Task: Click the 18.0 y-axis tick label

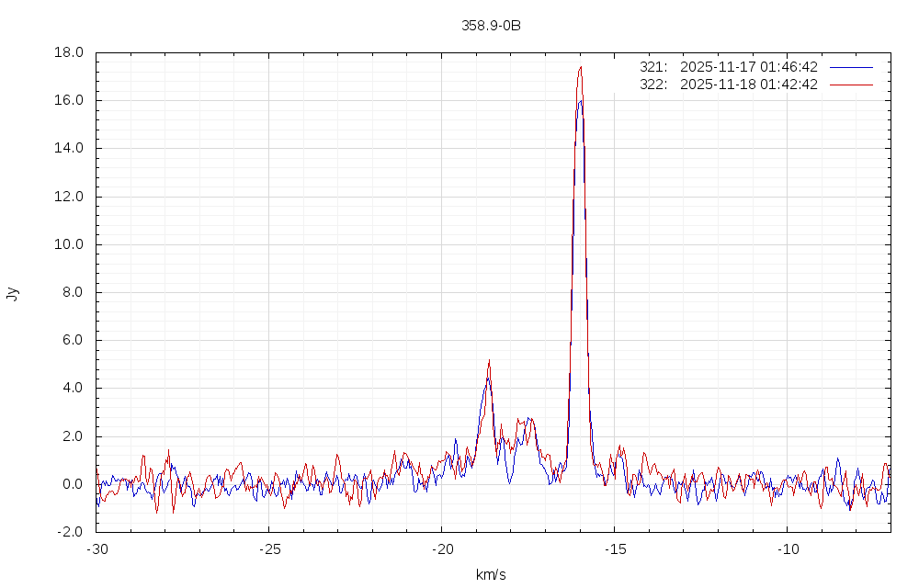Action: click(70, 52)
